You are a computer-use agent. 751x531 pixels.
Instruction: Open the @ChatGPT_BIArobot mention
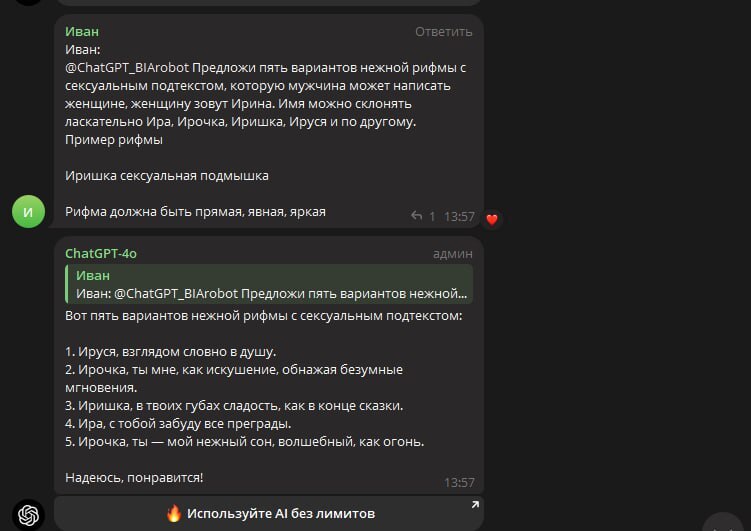tap(127, 68)
